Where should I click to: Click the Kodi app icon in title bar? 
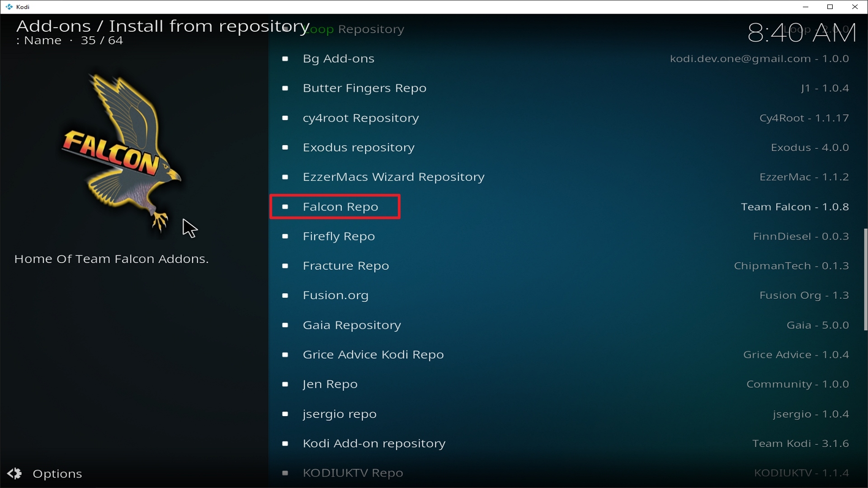(9, 7)
